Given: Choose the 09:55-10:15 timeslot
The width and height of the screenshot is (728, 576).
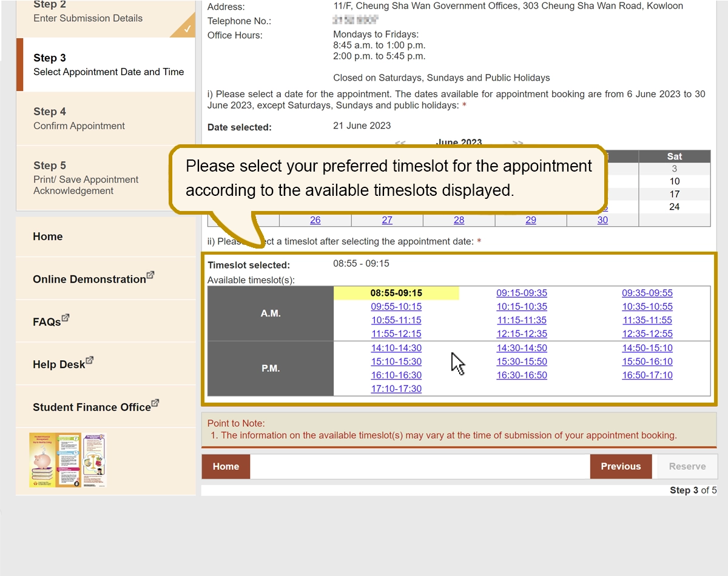Looking at the screenshot, I should [396, 307].
